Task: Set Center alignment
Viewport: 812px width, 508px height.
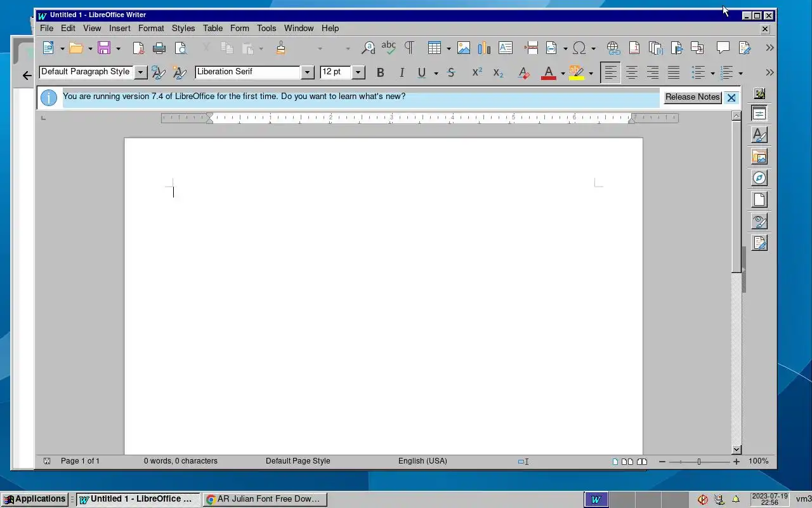Action: (631, 72)
